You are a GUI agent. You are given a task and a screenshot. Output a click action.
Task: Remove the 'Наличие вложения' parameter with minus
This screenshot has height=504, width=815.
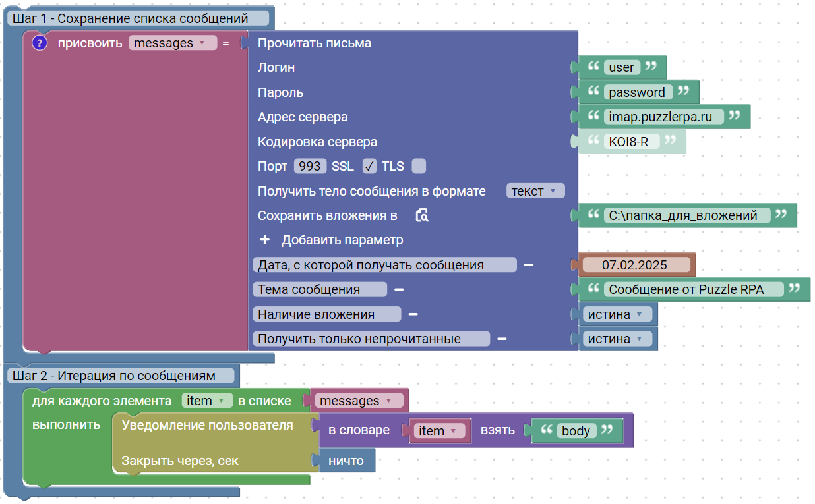tap(413, 314)
